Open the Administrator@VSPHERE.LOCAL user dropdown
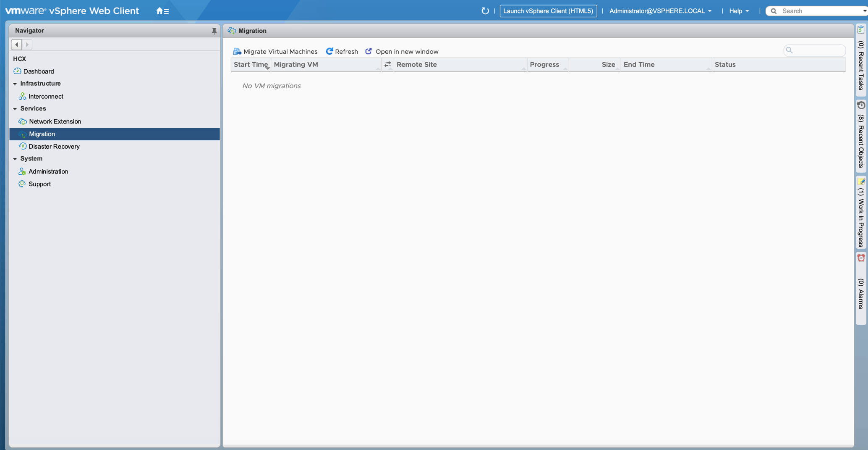 click(660, 11)
